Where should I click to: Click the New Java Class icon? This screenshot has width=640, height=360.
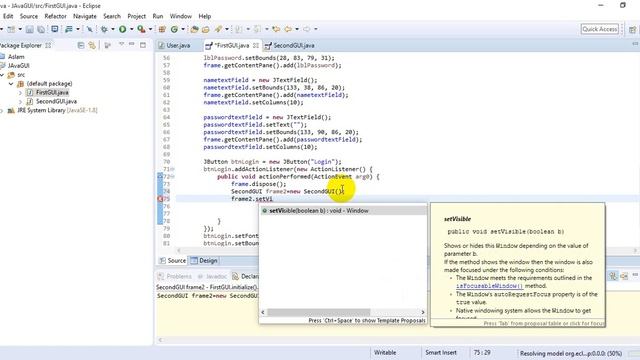175,29
